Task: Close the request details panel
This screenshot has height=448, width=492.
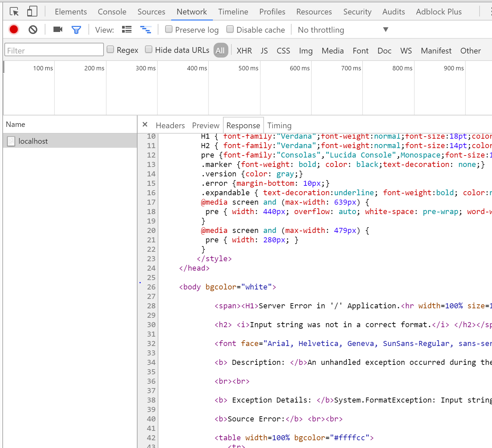Action: point(145,125)
